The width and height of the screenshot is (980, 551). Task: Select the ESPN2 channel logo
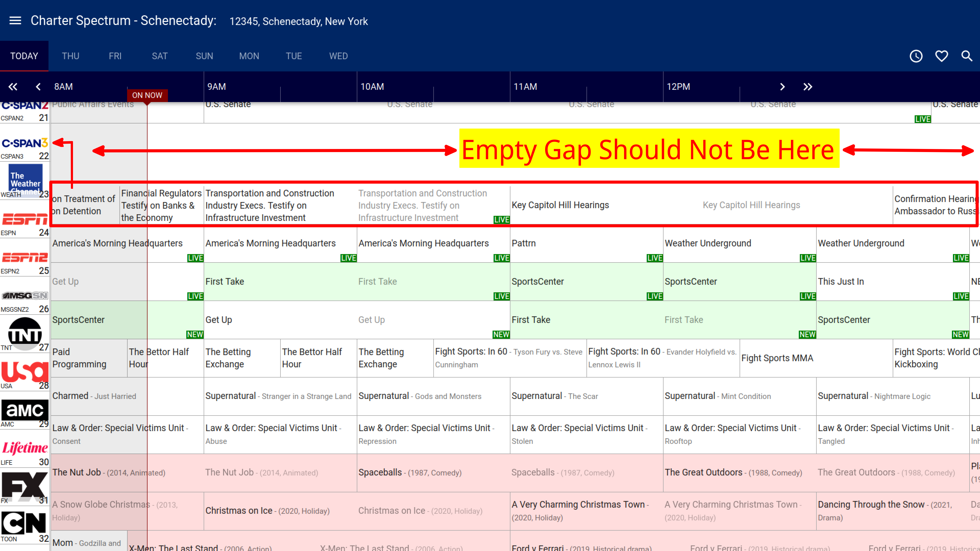click(25, 257)
